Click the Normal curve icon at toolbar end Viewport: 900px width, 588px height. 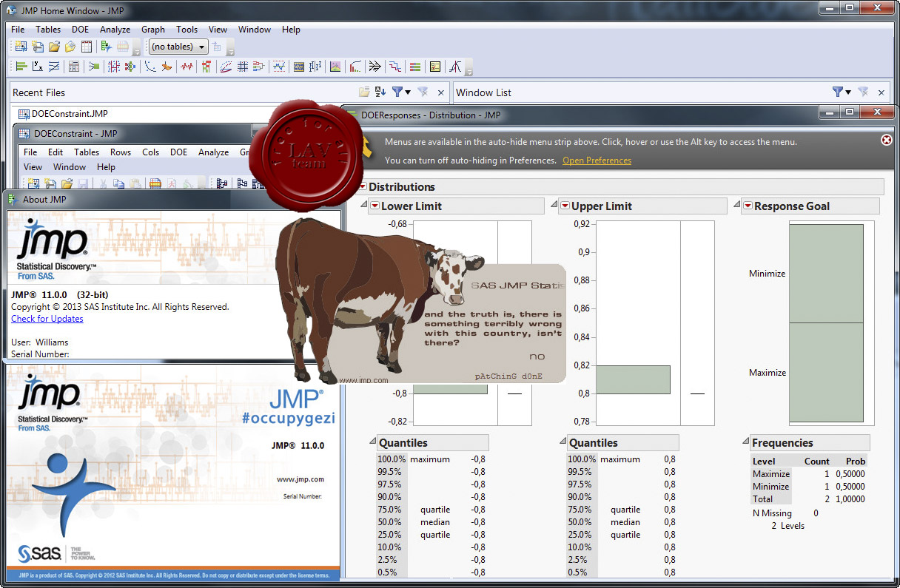[455, 67]
